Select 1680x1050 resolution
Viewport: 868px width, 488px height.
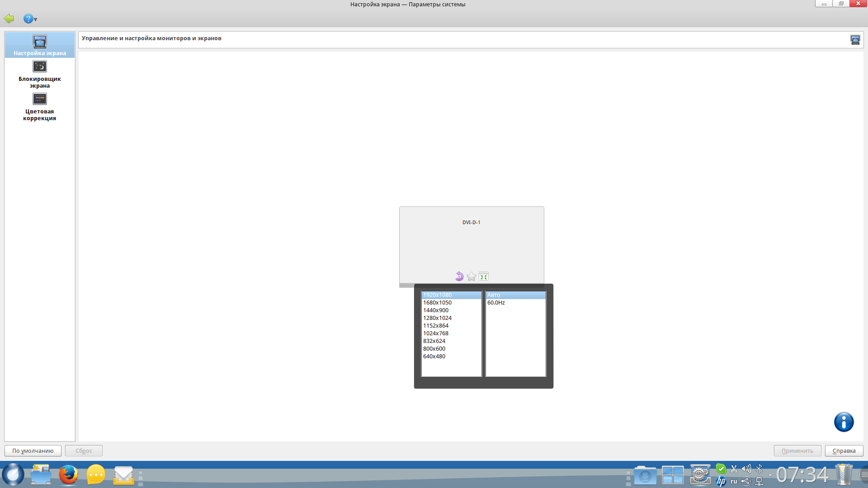coord(437,303)
